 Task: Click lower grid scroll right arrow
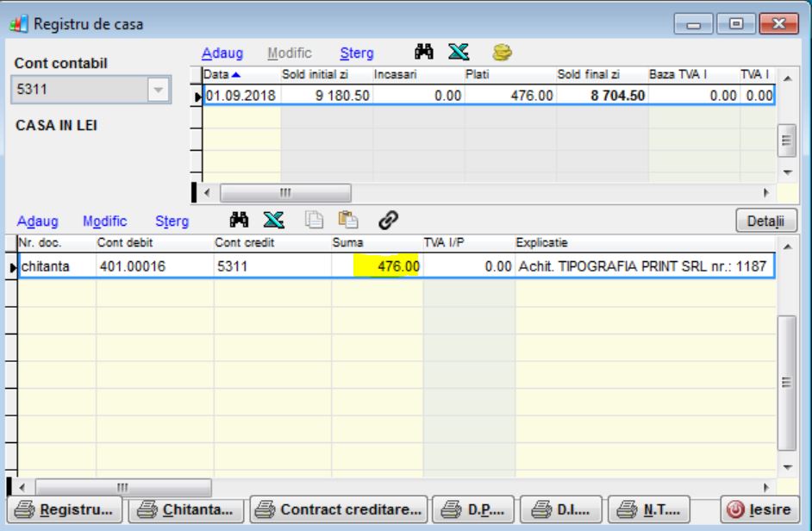pyautogui.click(x=766, y=488)
